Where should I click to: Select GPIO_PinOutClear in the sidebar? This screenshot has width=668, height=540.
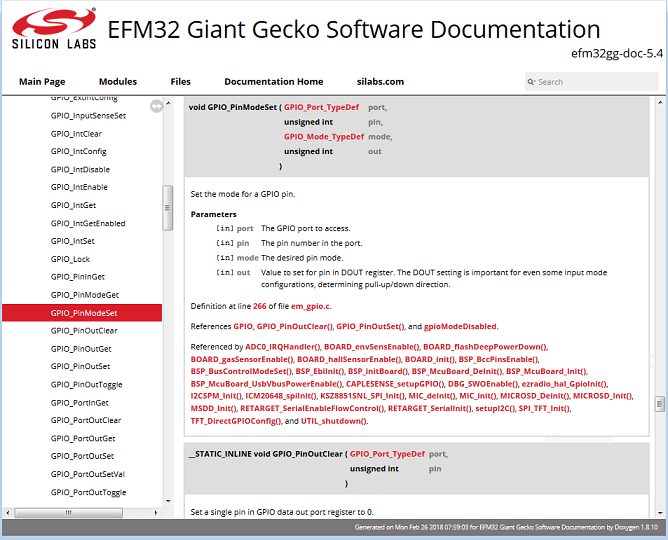click(x=84, y=331)
